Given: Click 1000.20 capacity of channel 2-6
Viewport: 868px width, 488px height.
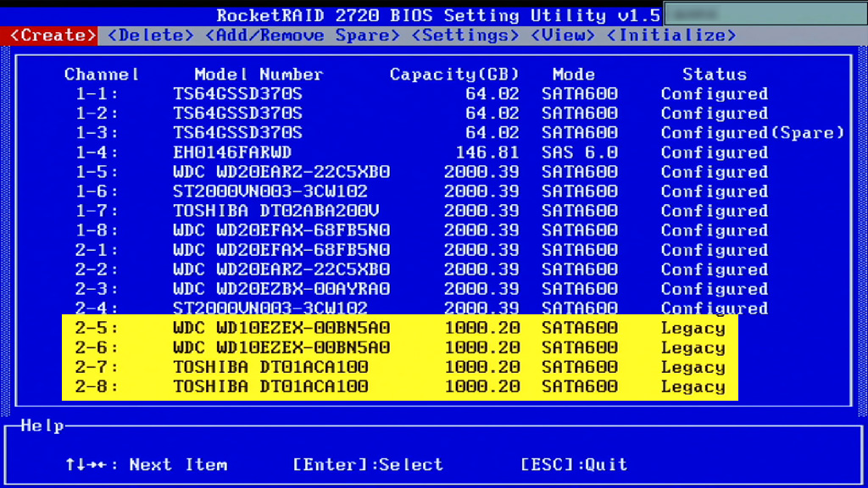Looking at the screenshot, I should pos(482,347).
